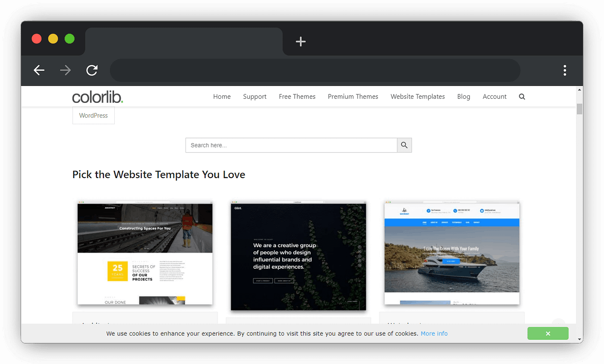Click the grayed-out forward navigation arrow
The image size is (604, 364).
coord(65,70)
